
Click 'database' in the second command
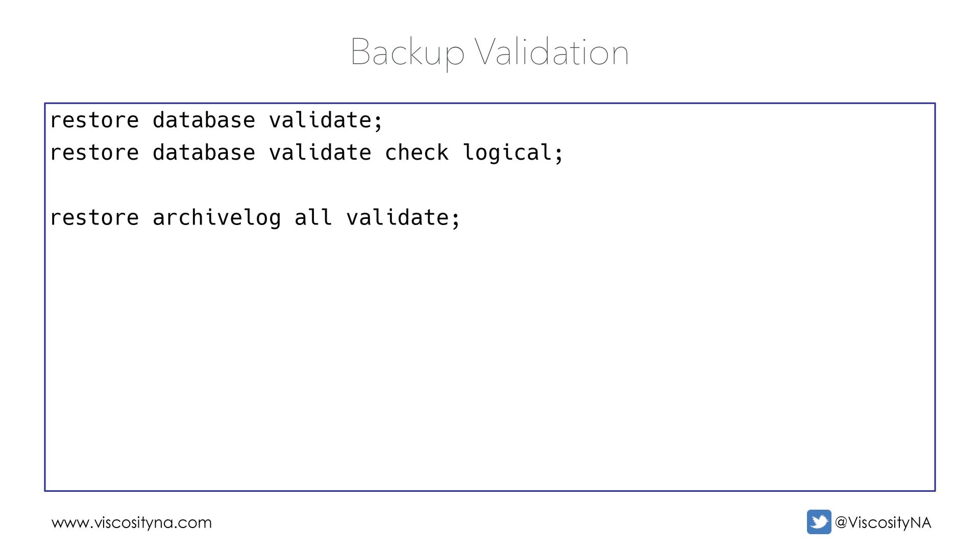coord(204,153)
